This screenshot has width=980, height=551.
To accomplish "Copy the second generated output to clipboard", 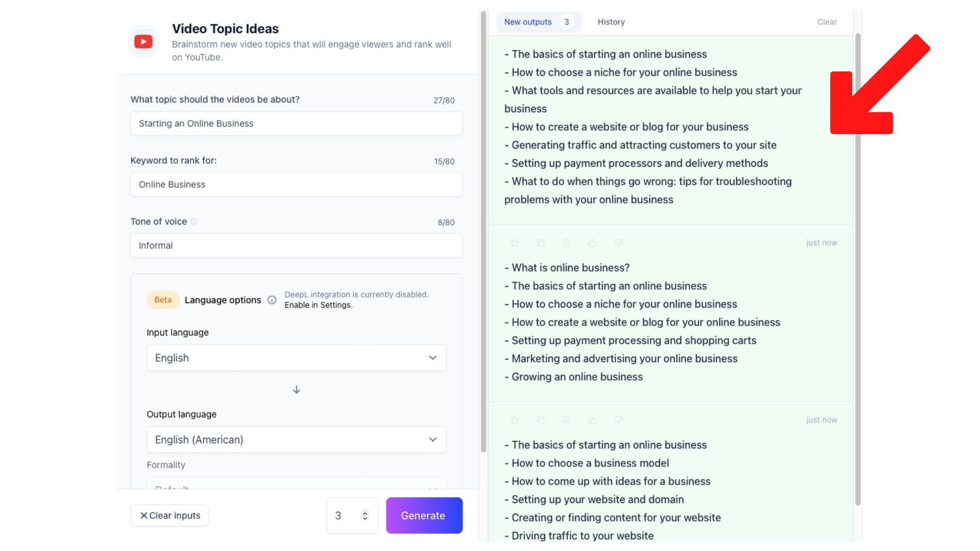I will [541, 242].
